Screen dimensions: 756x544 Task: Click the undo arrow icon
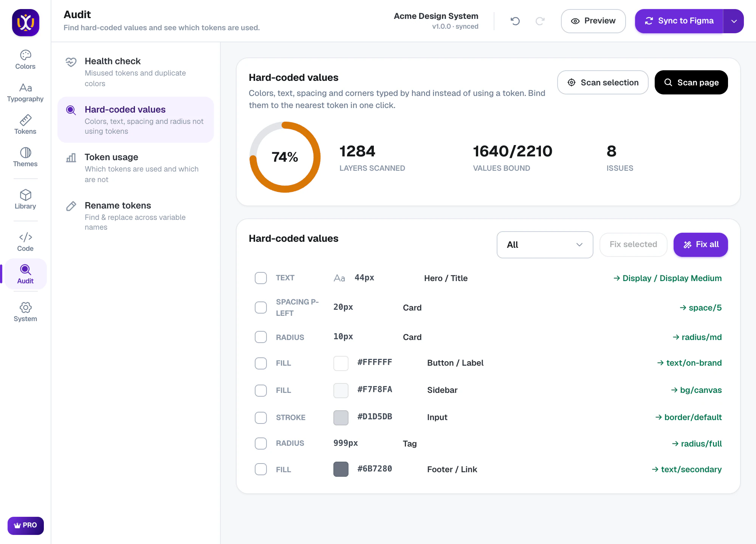point(515,21)
